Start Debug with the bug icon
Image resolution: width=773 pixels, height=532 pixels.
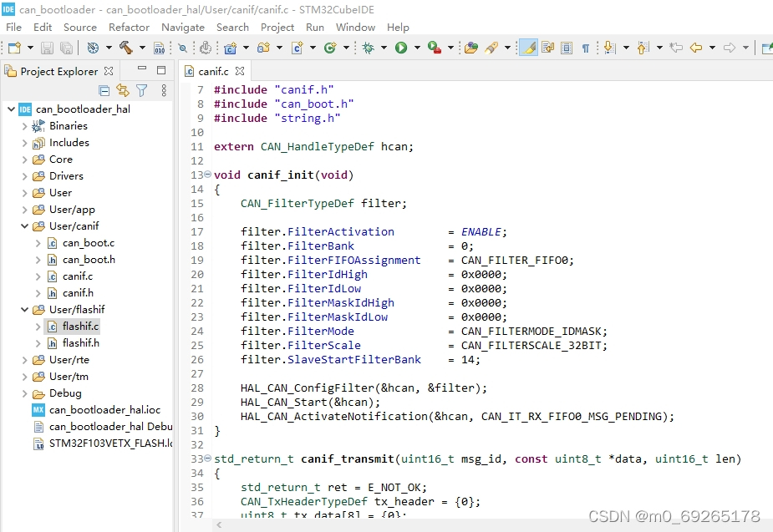[x=368, y=48]
